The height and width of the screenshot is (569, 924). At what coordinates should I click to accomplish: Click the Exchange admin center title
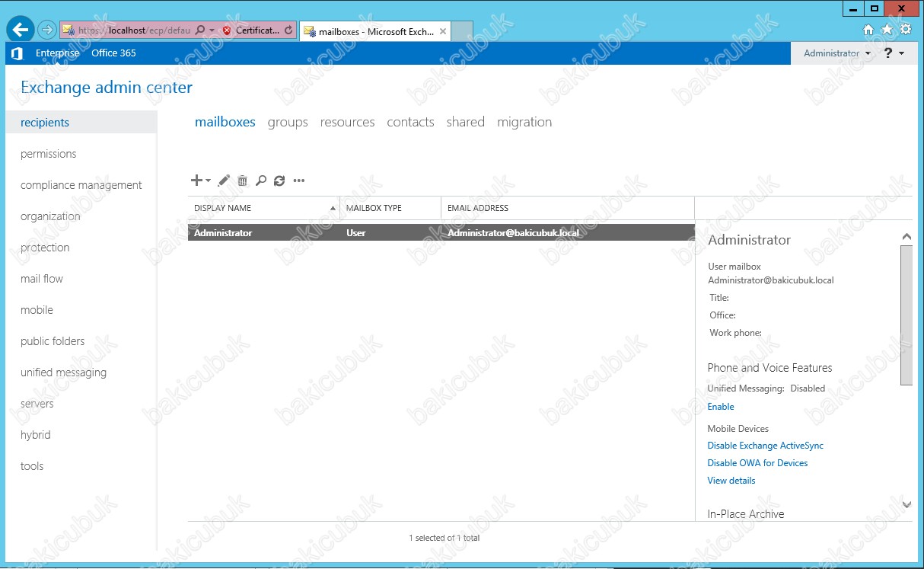[107, 88]
